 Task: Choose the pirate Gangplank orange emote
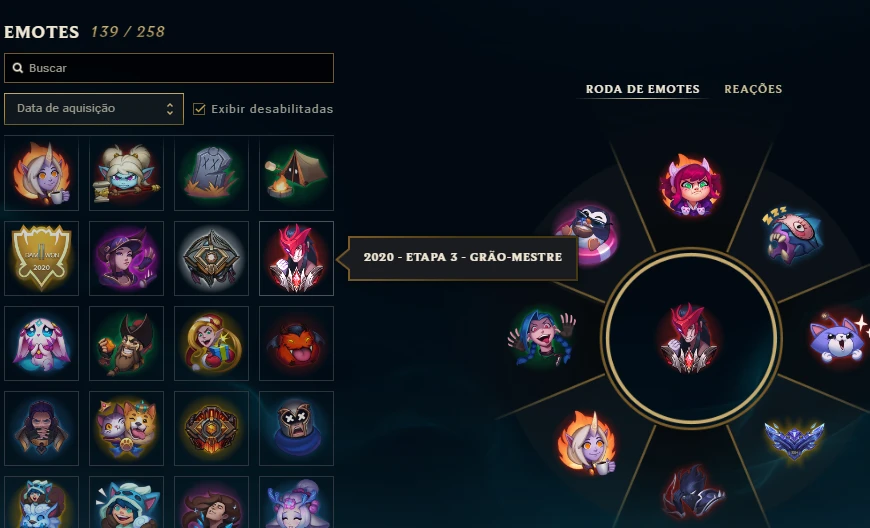click(x=127, y=343)
